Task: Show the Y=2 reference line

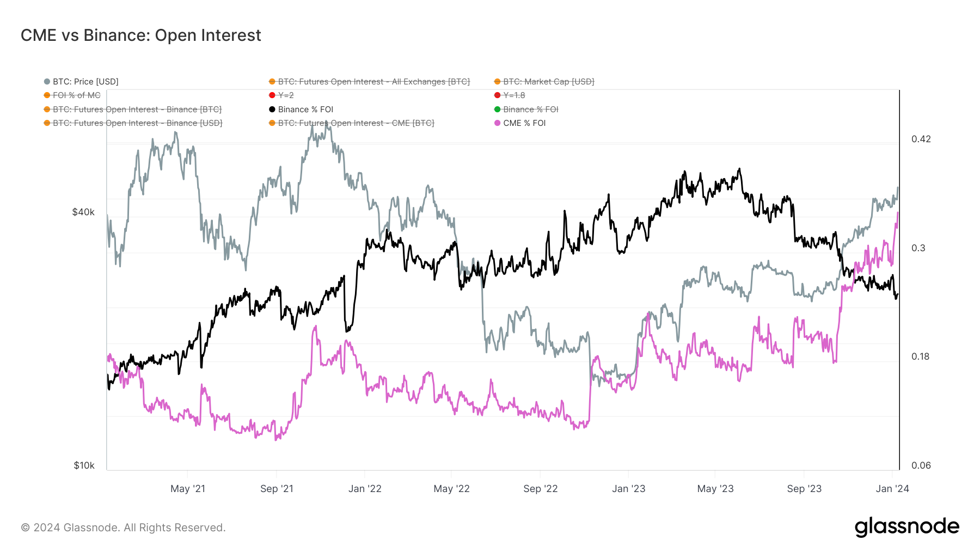Action: point(286,95)
